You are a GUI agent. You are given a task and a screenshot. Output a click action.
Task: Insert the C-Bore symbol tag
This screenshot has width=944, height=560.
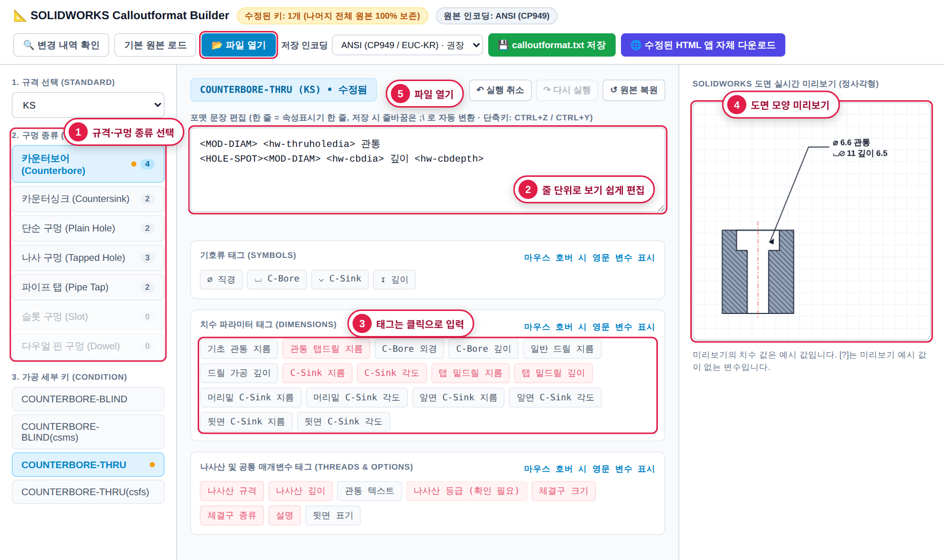277,280
